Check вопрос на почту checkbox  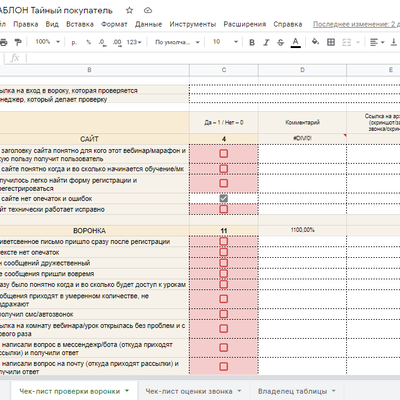[x=224, y=366]
